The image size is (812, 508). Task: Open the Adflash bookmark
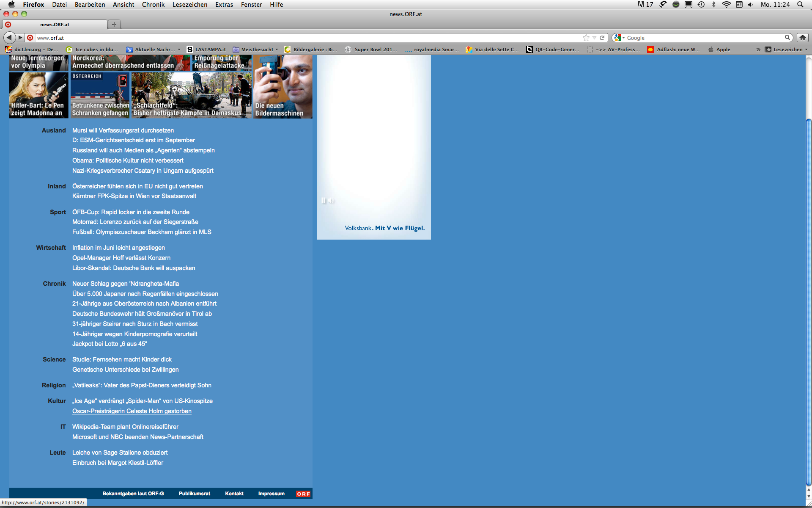pyautogui.click(x=673, y=50)
